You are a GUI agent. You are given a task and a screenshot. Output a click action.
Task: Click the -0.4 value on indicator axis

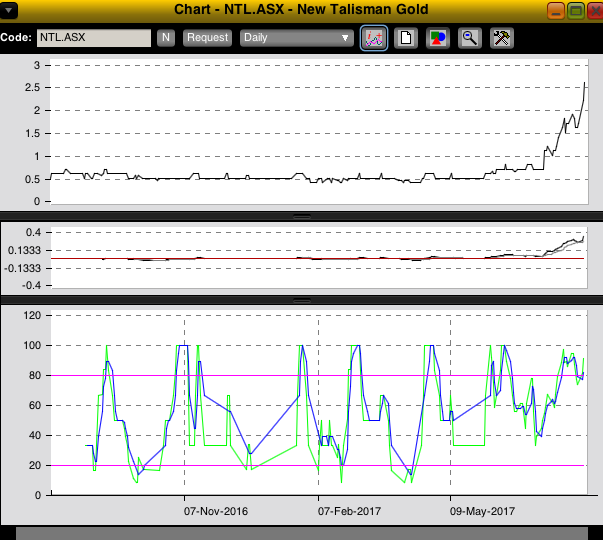coord(31,285)
